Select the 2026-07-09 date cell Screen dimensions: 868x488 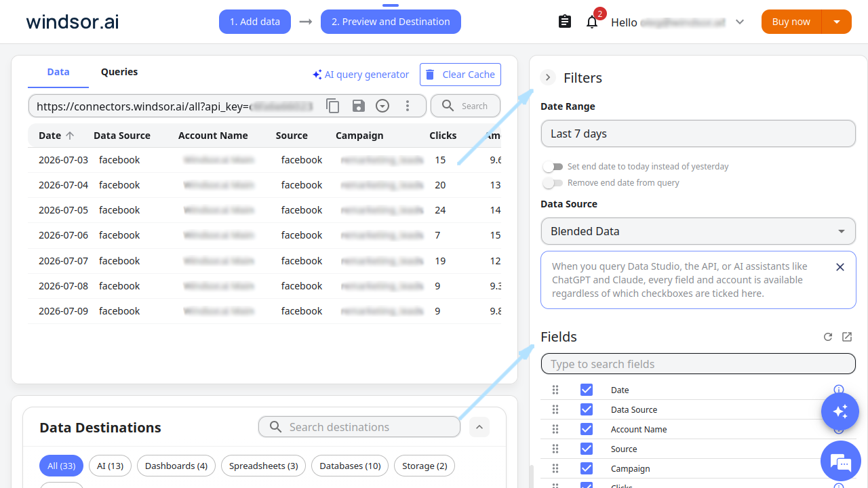(63, 311)
